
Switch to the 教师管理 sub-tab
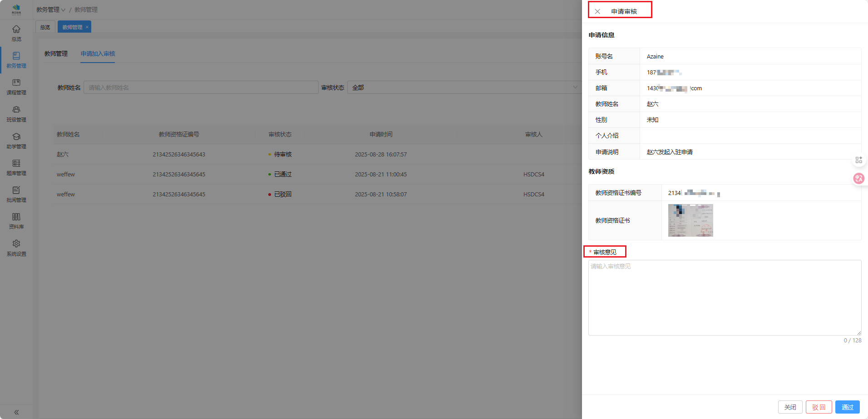pyautogui.click(x=56, y=54)
